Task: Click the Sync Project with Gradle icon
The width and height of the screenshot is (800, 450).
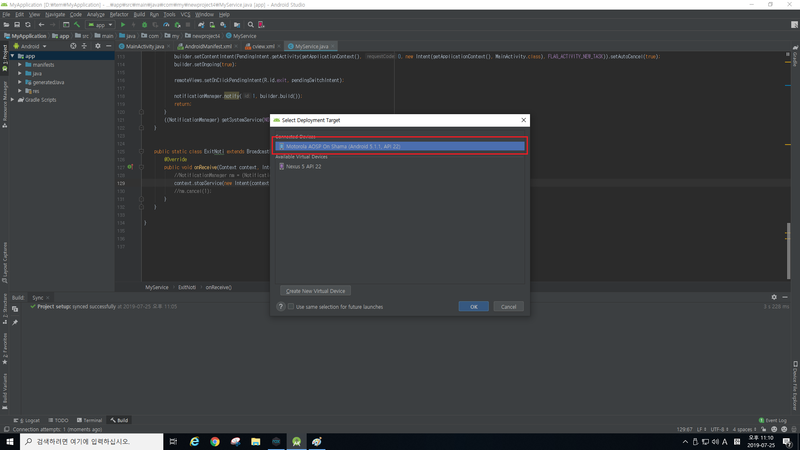Action: pos(201,24)
